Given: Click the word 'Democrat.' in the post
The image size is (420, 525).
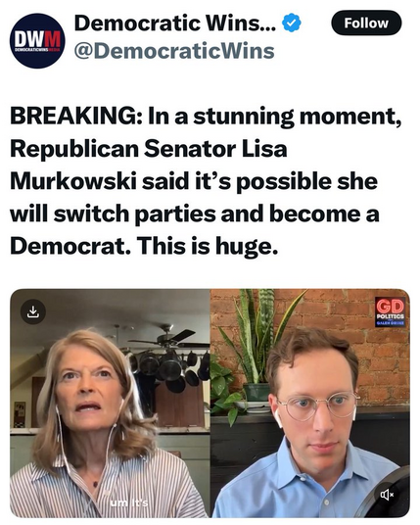Looking at the screenshot, I should [x=70, y=246].
